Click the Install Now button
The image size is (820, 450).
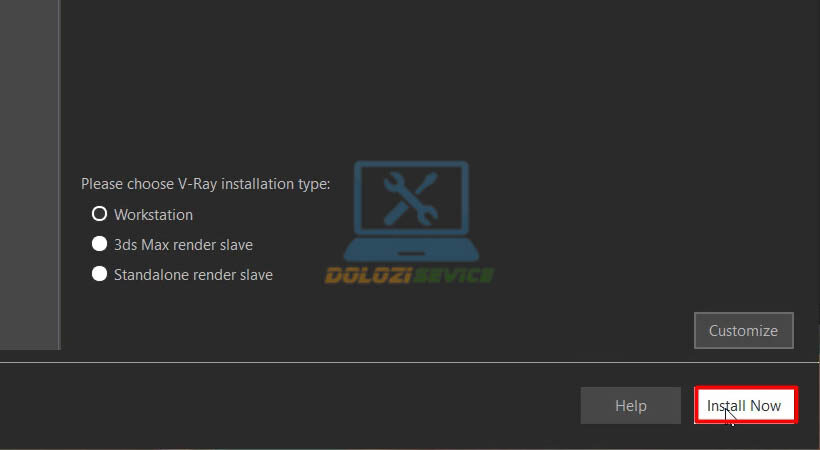point(746,405)
